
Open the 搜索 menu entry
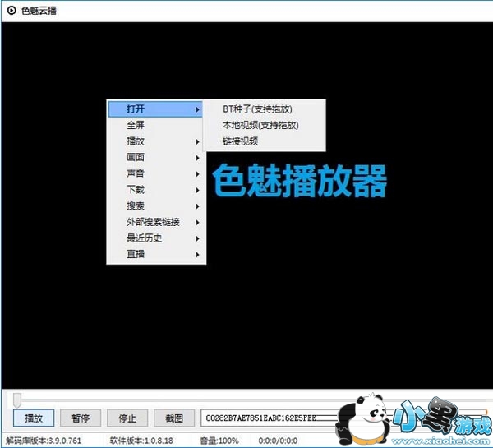click(156, 206)
